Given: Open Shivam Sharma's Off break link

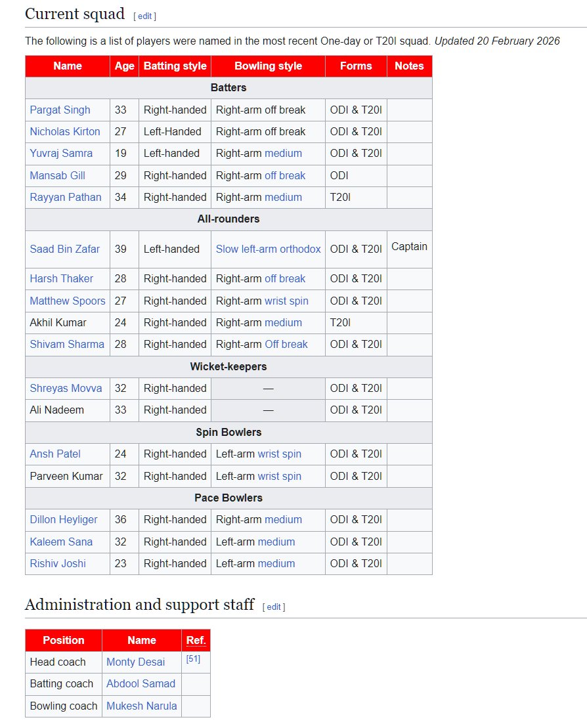Looking at the screenshot, I should click(286, 345).
